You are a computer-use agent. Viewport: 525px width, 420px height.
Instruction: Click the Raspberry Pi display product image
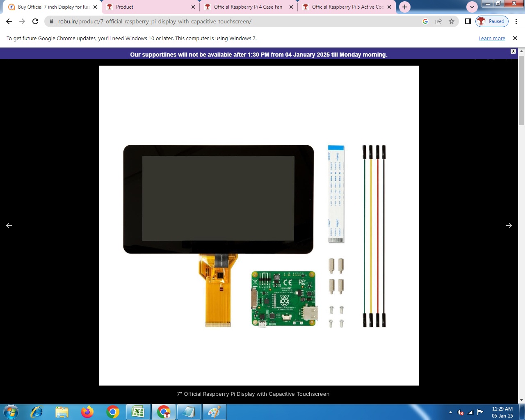259,226
